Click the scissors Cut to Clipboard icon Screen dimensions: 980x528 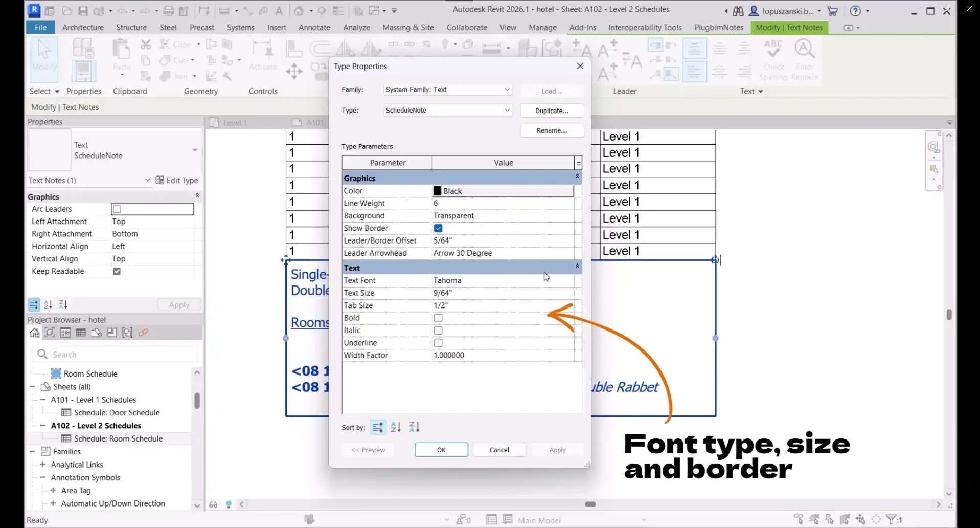click(146, 45)
